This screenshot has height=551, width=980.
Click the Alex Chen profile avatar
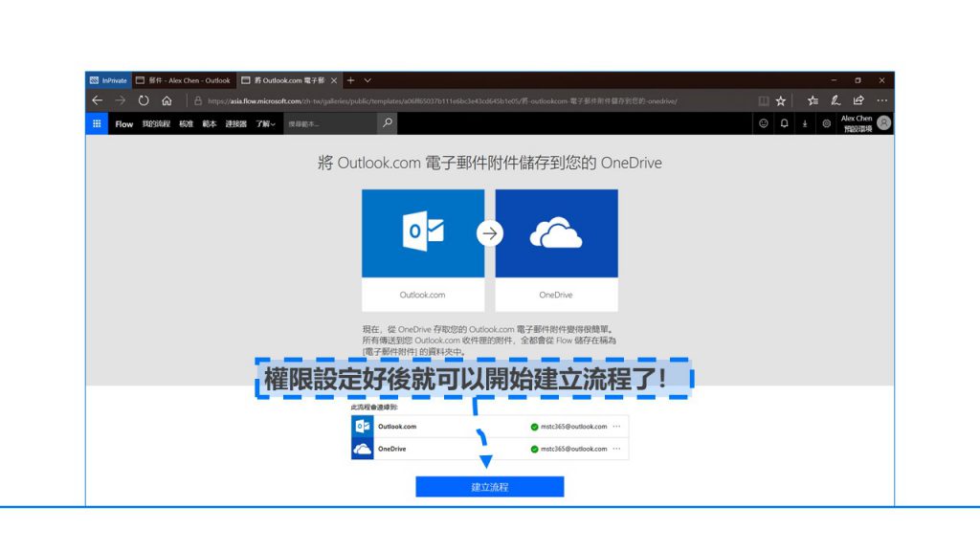[x=883, y=123]
